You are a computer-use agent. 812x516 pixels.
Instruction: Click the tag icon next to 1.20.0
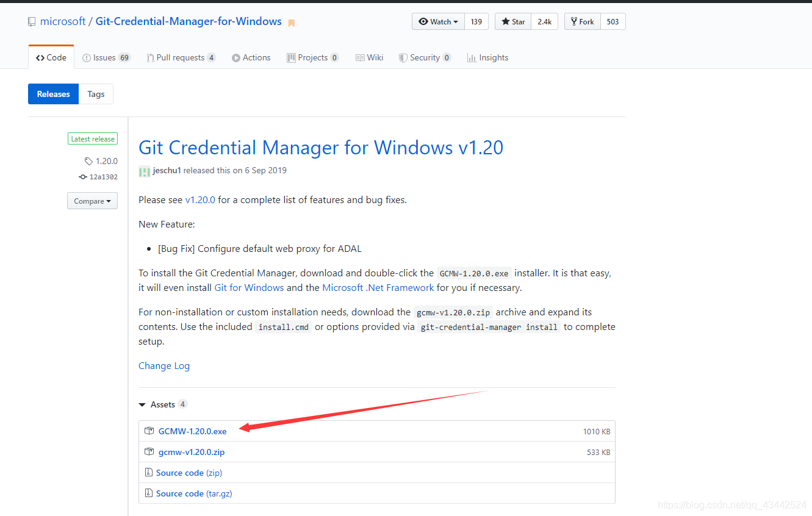pos(88,161)
